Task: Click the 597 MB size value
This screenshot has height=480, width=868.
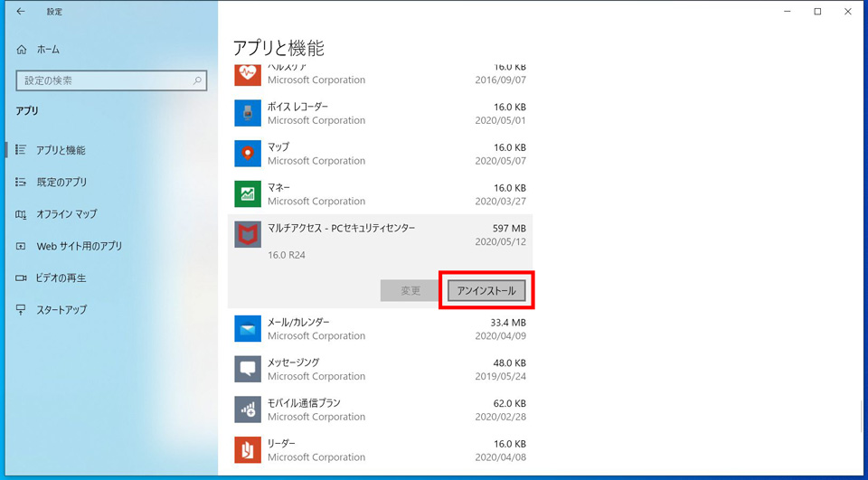Action: tap(509, 229)
